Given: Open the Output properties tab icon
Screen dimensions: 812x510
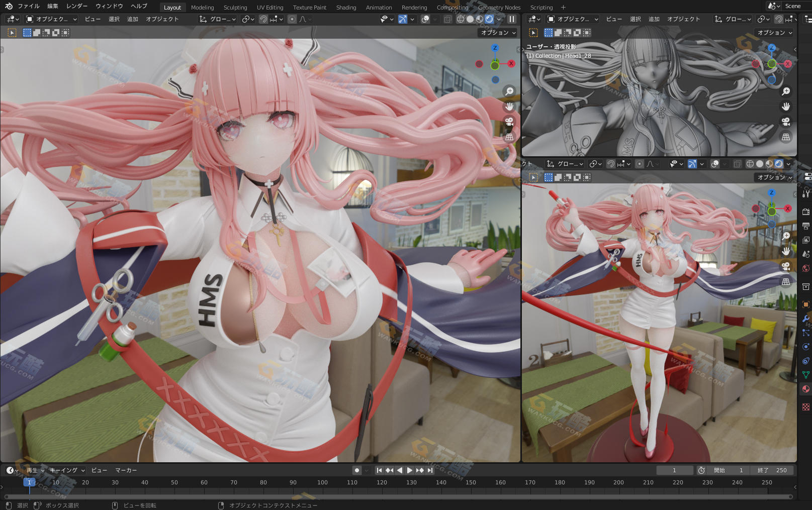Looking at the screenshot, I should 806,226.
